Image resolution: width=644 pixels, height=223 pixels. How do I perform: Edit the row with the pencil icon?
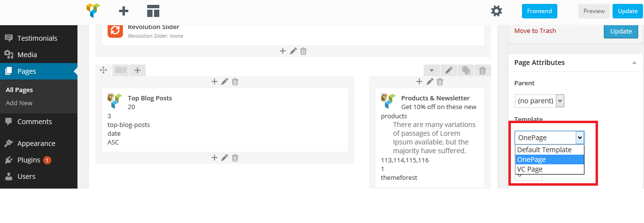pyautogui.click(x=449, y=70)
